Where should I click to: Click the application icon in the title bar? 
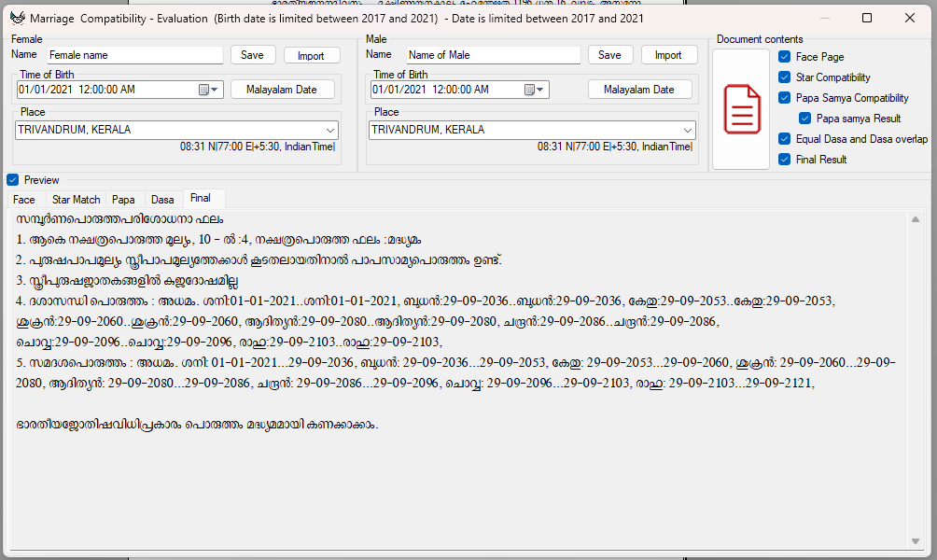(16, 17)
